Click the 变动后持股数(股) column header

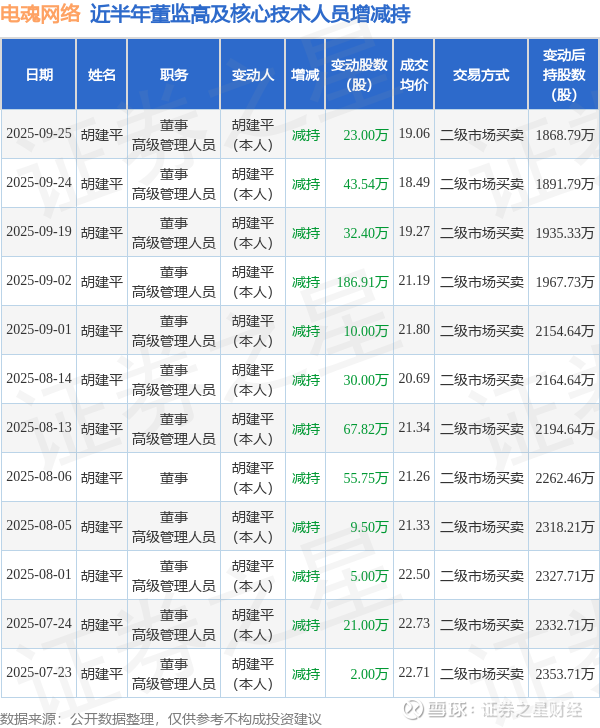pos(564,75)
